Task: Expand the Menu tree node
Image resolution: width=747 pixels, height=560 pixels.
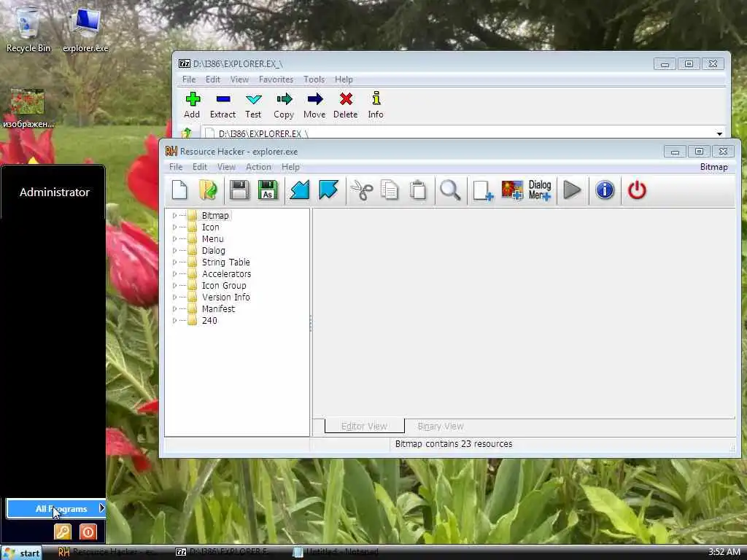Action: tap(174, 239)
